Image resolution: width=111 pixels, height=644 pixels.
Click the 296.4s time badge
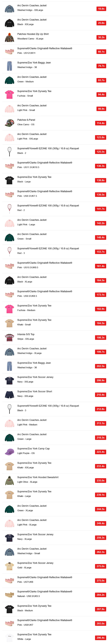100,638
